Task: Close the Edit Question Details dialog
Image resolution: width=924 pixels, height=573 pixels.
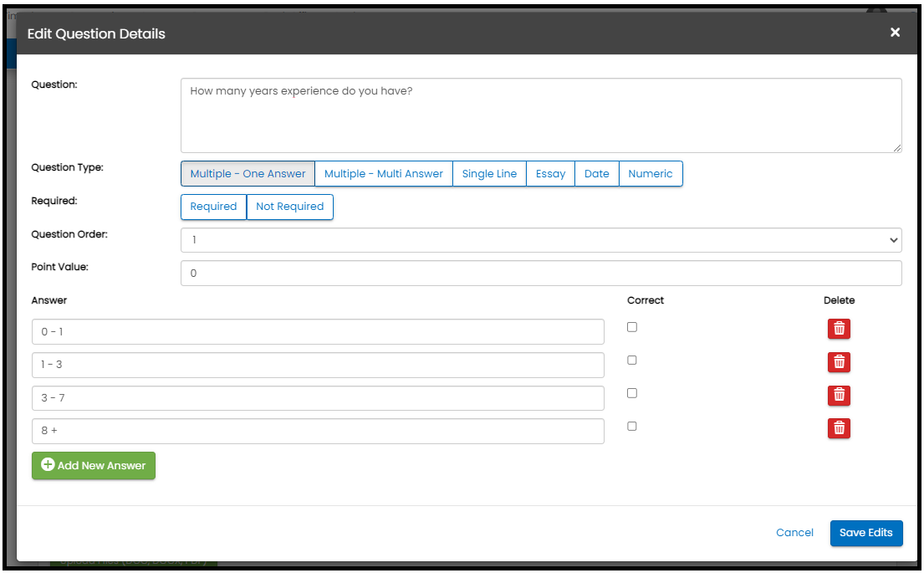Action: point(895,33)
